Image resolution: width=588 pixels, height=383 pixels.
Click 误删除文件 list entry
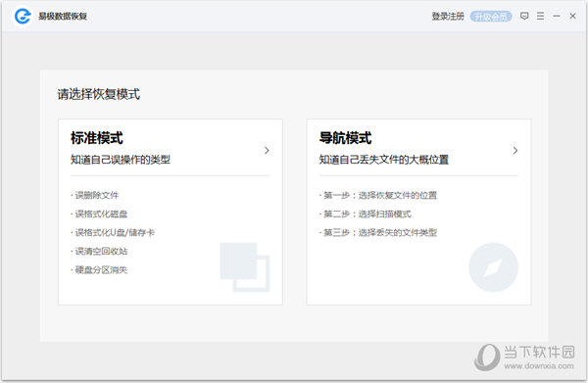click(x=96, y=195)
